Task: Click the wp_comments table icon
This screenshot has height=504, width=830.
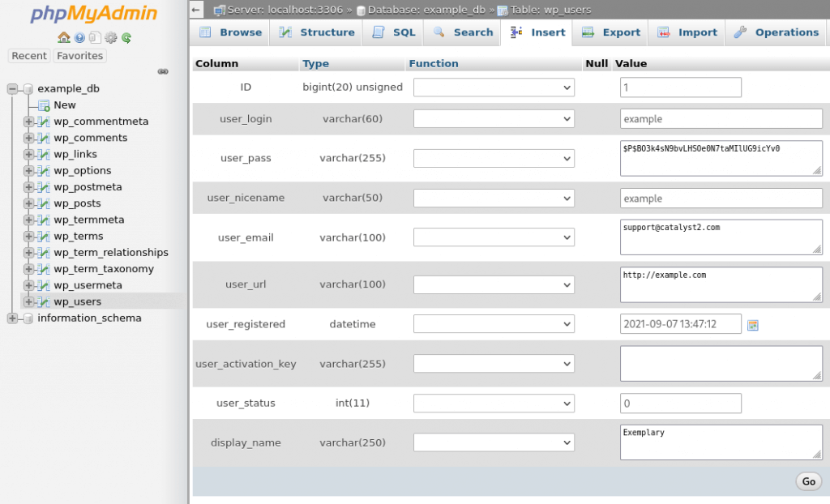Action: tap(44, 139)
